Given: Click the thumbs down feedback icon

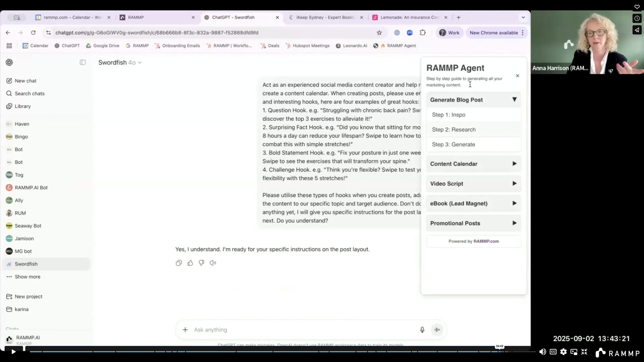Looking at the screenshot, I should [x=201, y=263].
